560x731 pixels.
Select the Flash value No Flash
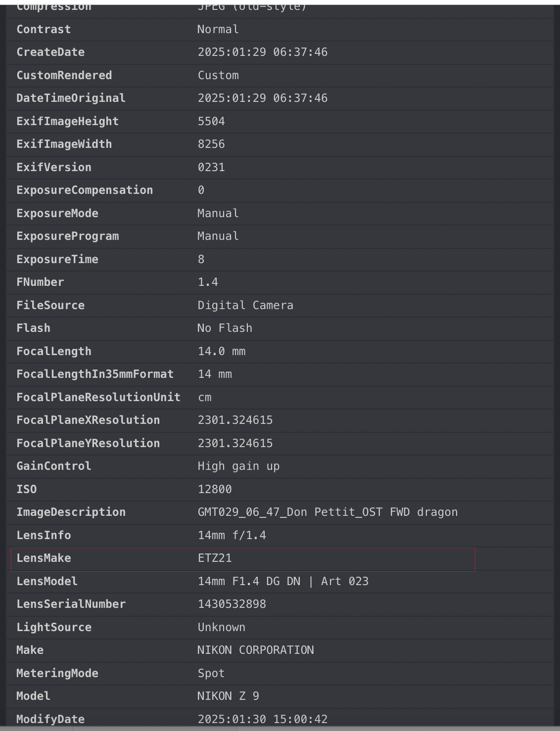click(225, 328)
